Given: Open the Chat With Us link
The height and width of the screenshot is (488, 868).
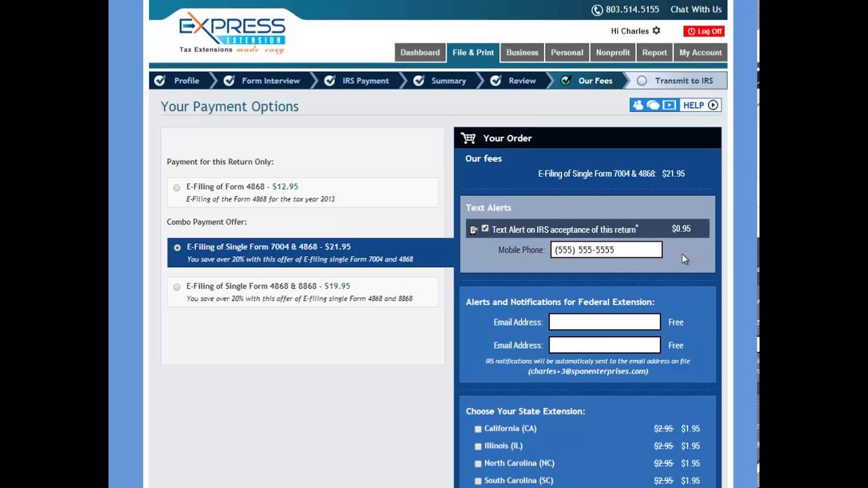Looking at the screenshot, I should coord(696,9).
